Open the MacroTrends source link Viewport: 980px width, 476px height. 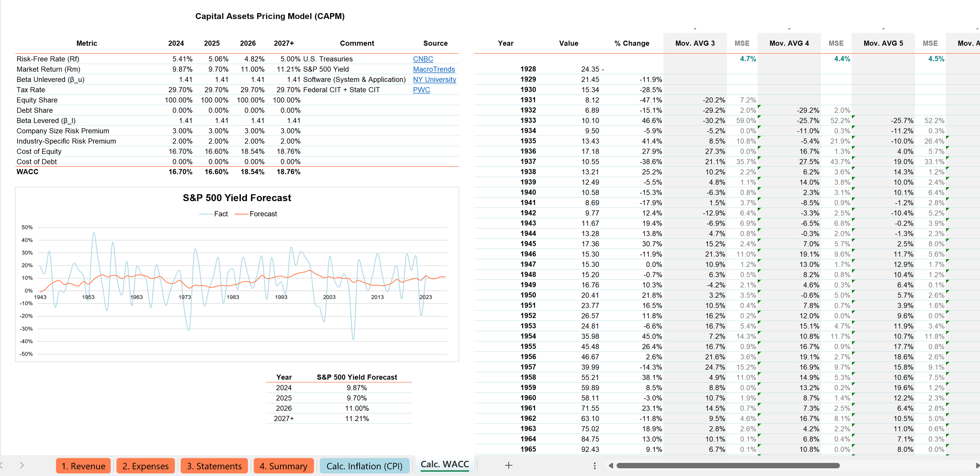[434, 69]
